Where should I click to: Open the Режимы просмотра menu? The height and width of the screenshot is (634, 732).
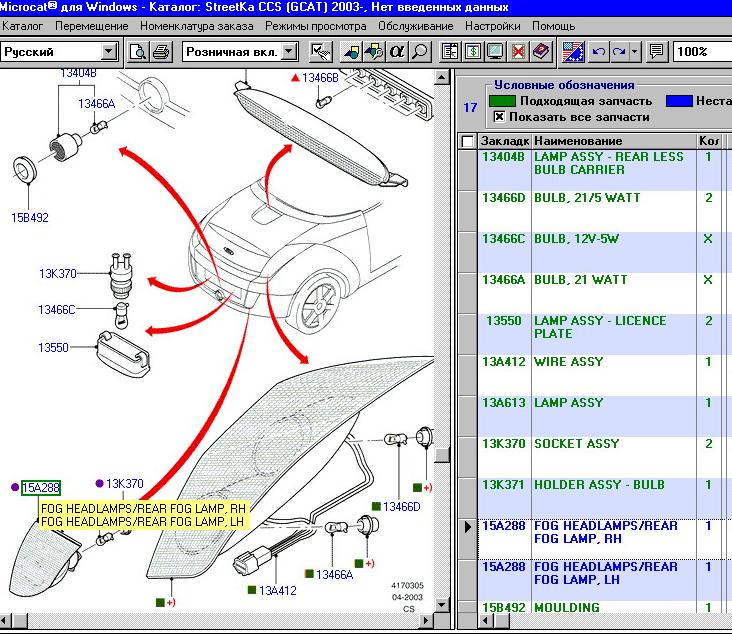click(316, 26)
